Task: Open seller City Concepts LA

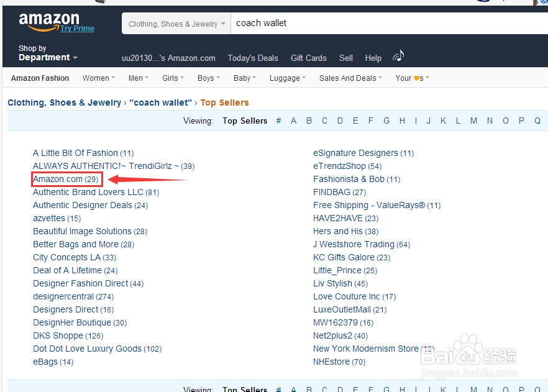Action: [75, 257]
